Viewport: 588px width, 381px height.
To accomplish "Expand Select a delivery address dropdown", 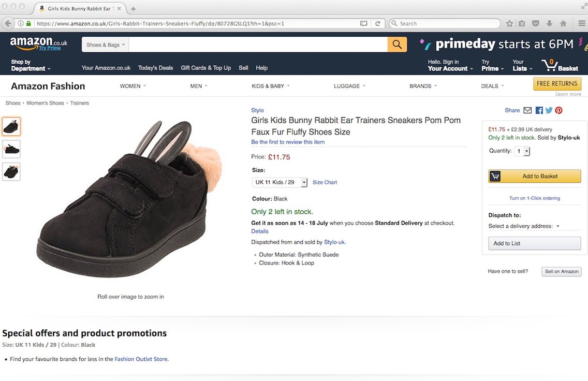I will point(524,226).
